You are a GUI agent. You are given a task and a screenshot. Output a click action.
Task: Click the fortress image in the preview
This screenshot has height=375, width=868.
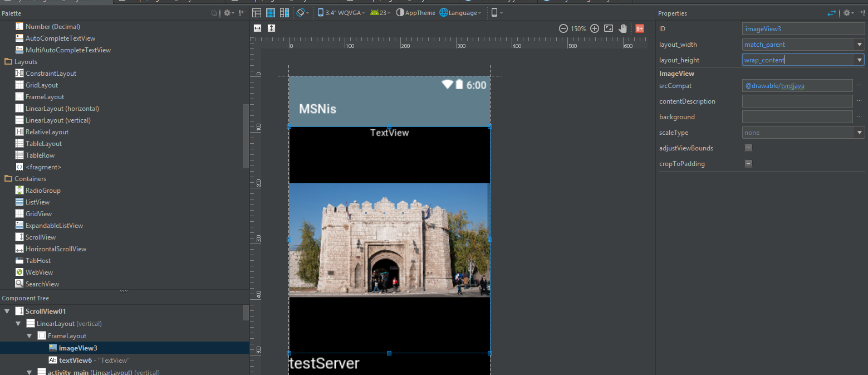coord(389,240)
